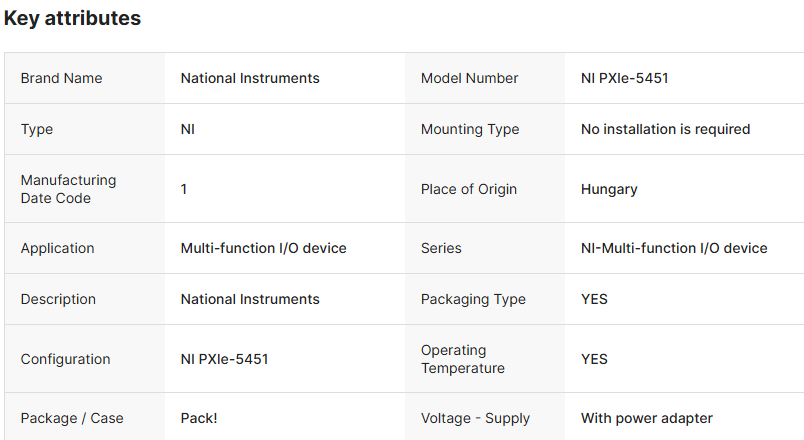Viewport: 804px width, 440px height.
Task: Select the "Voltage - Supply" label
Action: point(475,418)
